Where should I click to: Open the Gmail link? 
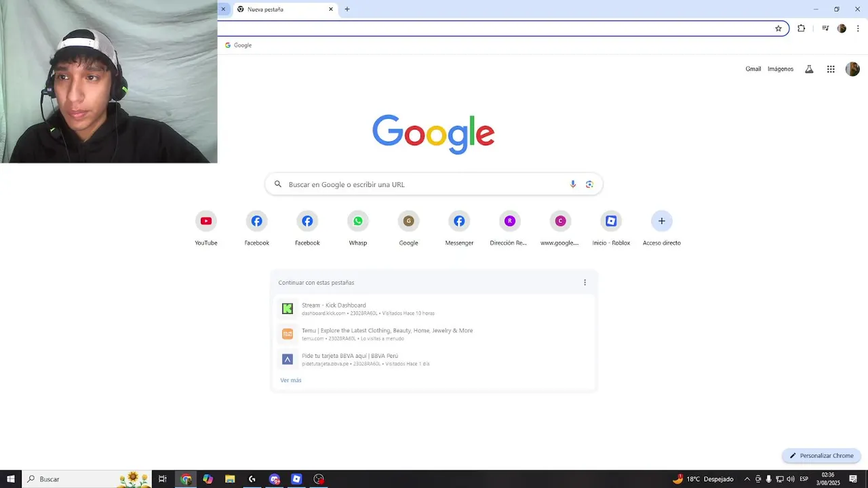tap(753, 69)
